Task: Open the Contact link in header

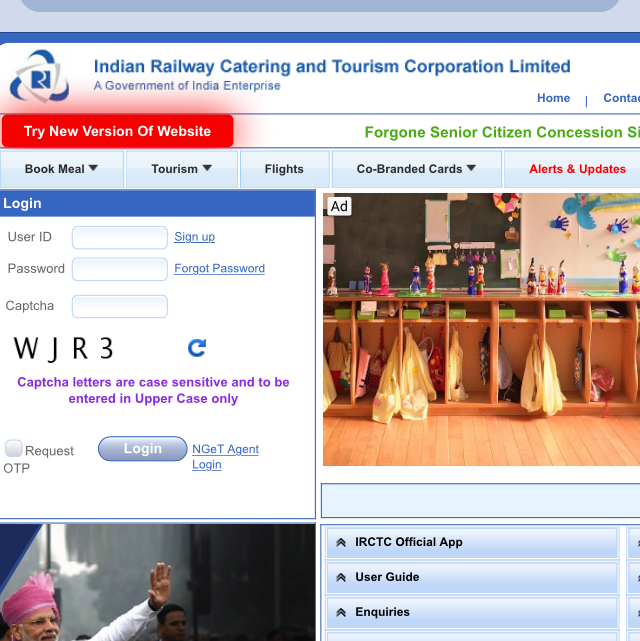Action: tap(622, 98)
